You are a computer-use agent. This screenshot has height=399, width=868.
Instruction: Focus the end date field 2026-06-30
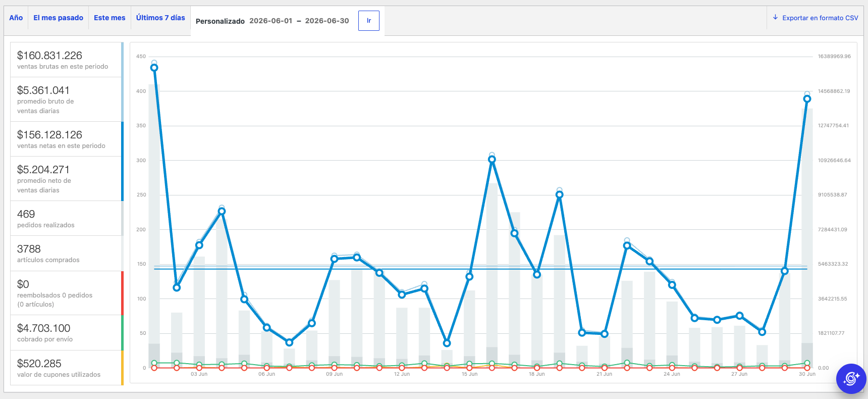[327, 21]
